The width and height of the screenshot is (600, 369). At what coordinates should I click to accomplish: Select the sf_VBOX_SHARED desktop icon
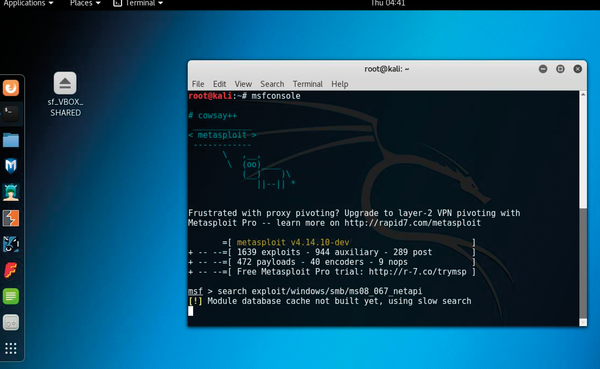[65, 95]
